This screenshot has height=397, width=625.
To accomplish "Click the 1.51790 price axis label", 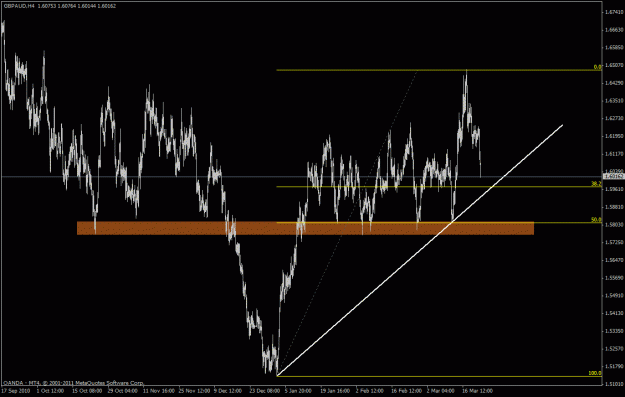I will [x=614, y=366].
